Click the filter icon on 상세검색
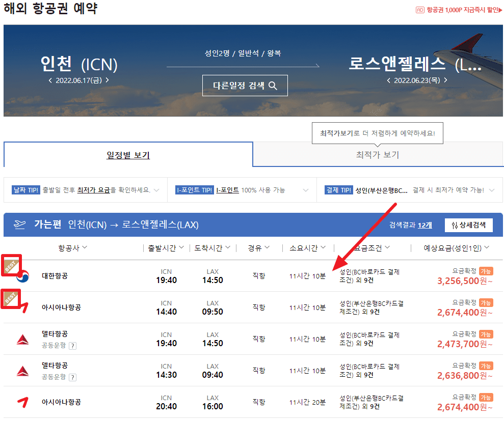 tap(454, 225)
